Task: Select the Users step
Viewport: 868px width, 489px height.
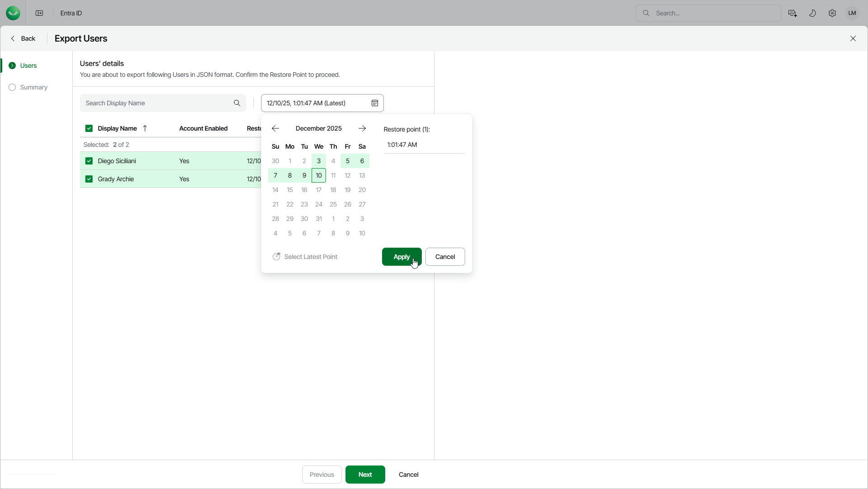Action: pos(28,66)
